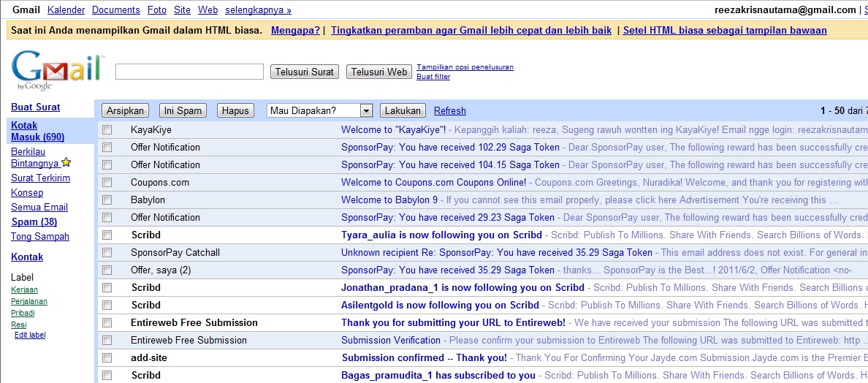Image resolution: width=868 pixels, height=383 pixels.
Task: Open the Spam (38) folder
Action: click(x=34, y=222)
